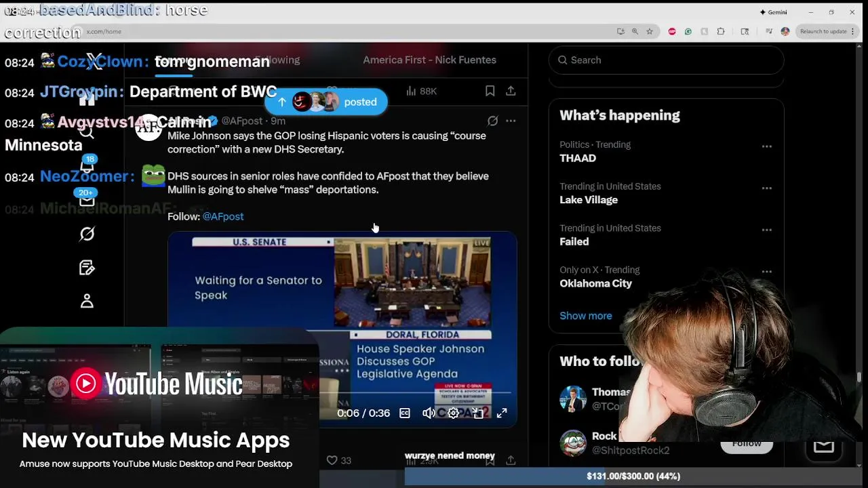Open X notifications with 18 badge

tap(87, 165)
